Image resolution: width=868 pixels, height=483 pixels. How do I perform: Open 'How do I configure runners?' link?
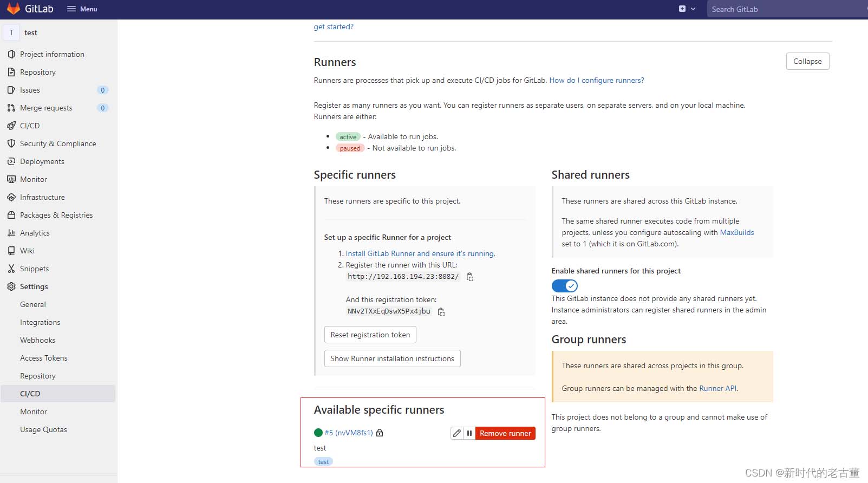click(x=597, y=80)
